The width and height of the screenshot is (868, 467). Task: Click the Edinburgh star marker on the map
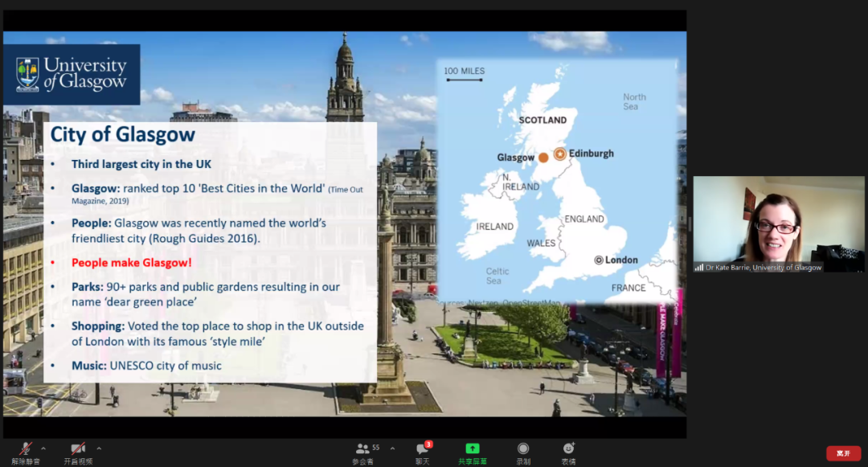click(x=559, y=154)
